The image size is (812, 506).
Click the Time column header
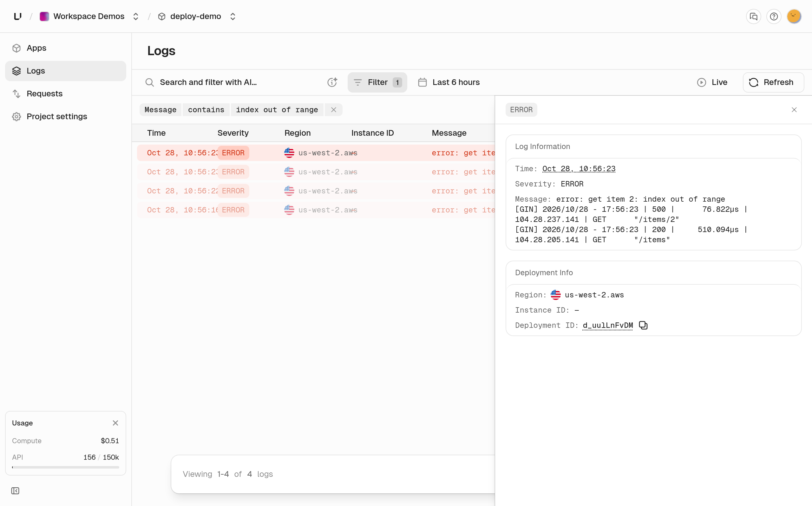(156, 133)
